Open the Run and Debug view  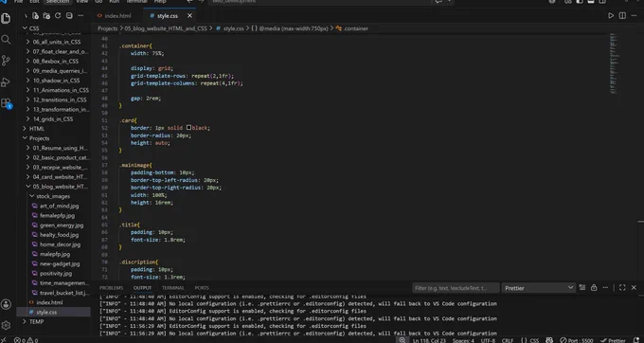point(6,81)
